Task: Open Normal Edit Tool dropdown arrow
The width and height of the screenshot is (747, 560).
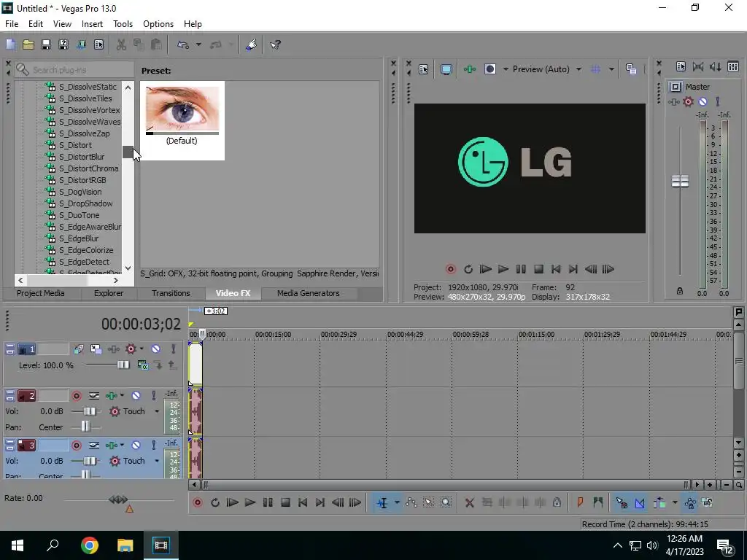Action: 396,502
